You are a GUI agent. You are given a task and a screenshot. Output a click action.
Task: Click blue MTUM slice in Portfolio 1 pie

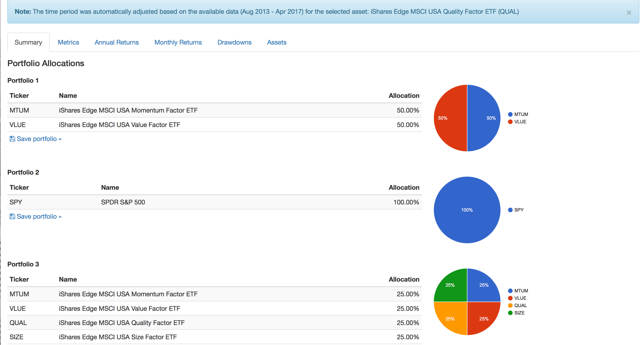tap(484, 118)
